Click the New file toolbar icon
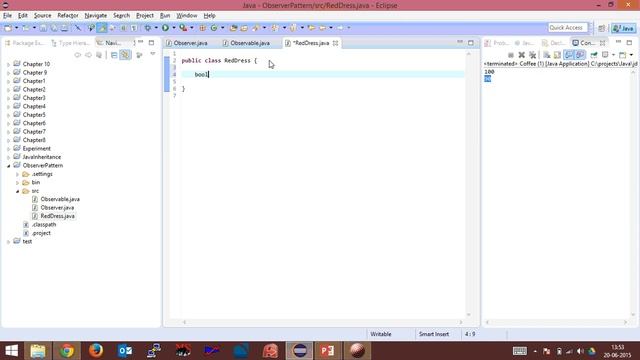Image resolution: width=640 pixels, height=360 pixels. pyautogui.click(x=8, y=28)
